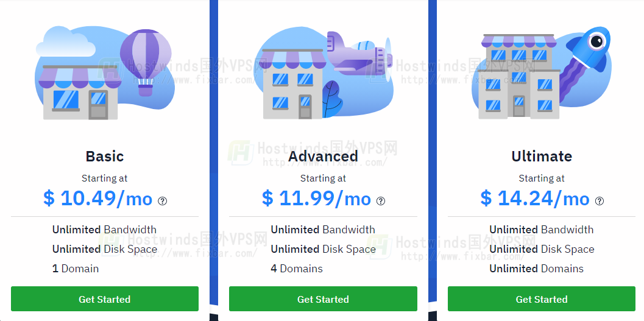Select the Advanced plan title
This screenshot has height=321, width=644.
[324, 157]
